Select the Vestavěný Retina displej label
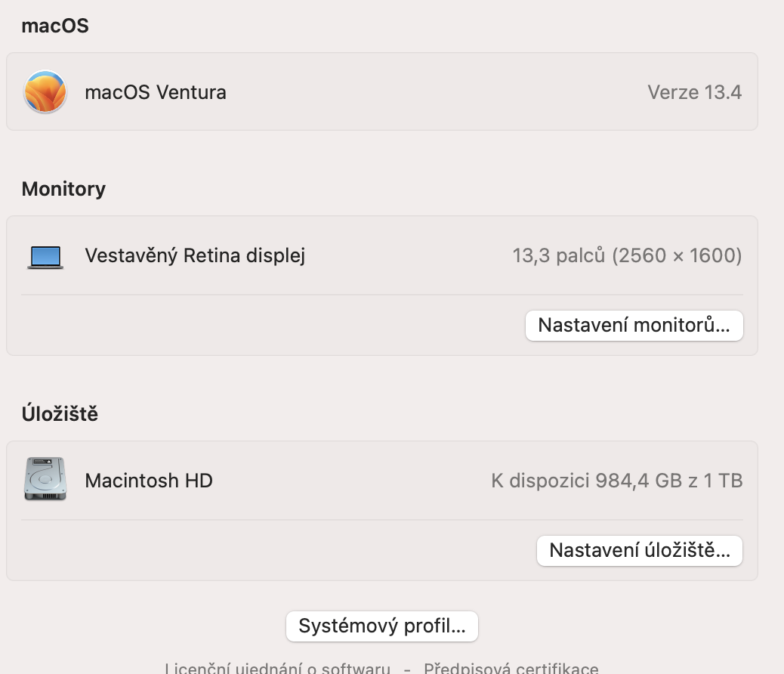The image size is (784, 674). coord(195,255)
